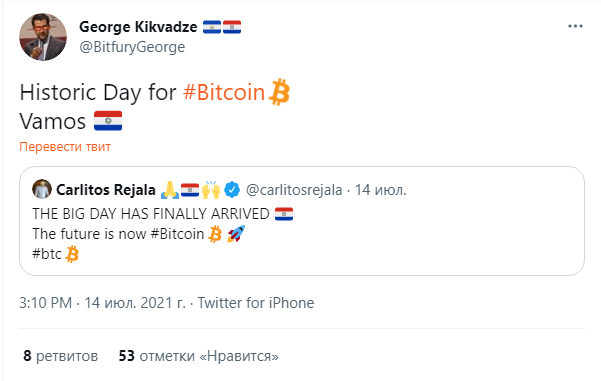Viewport: 601px width, 381px height.
Task: View the 53 отметки «Нравится» list
Action: 199,356
